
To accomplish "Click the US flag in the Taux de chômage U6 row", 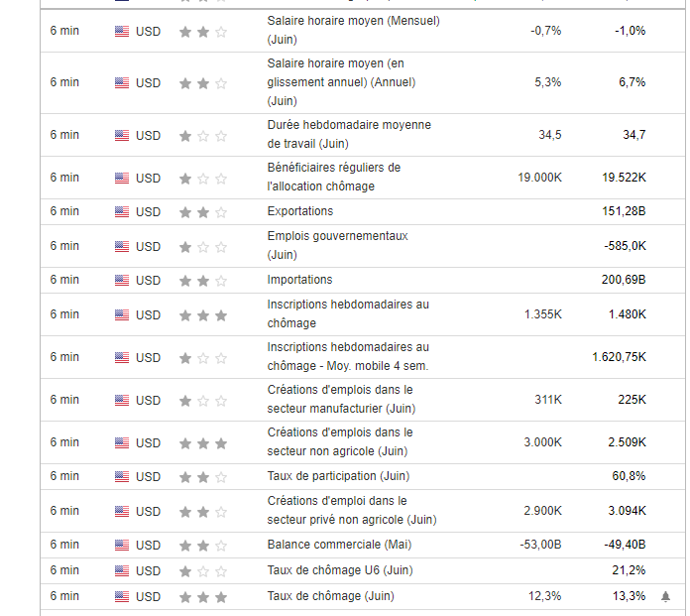I will (122, 570).
